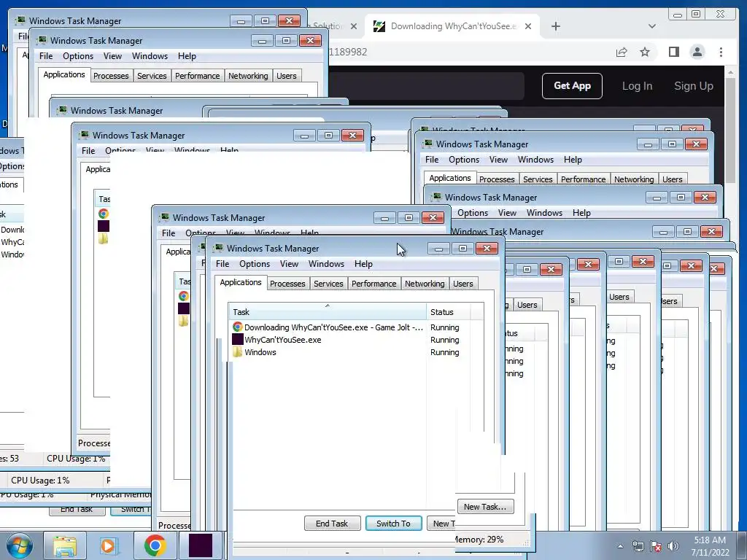Share this page via Chrome share icon

tap(622, 52)
